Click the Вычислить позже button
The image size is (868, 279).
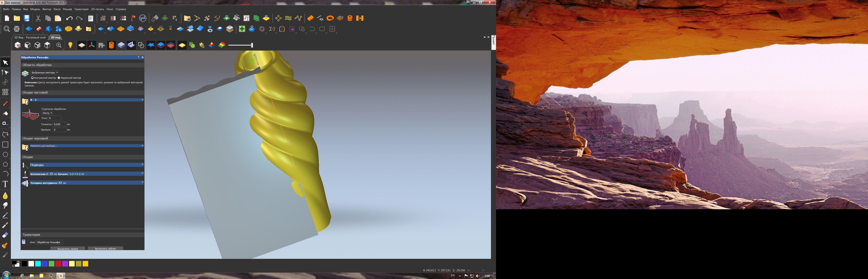pyautogui.click(x=68, y=249)
